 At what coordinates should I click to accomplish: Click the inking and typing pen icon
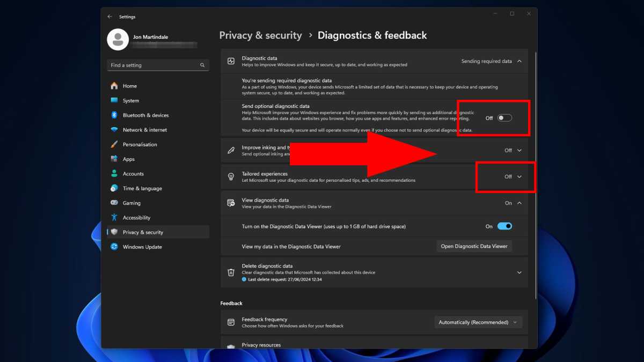pos(231,150)
